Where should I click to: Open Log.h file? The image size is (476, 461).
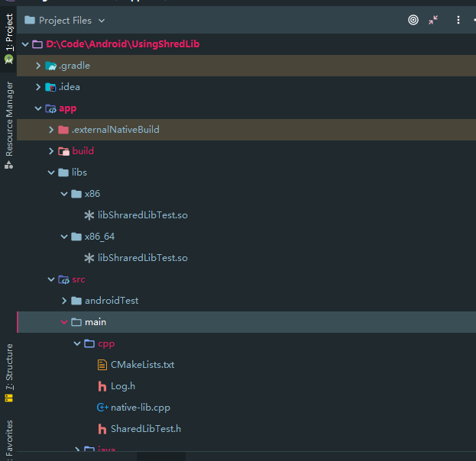123,386
